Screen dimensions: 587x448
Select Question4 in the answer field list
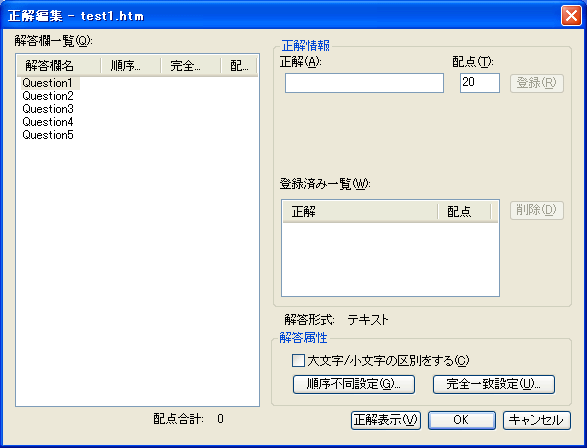pyautogui.click(x=48, y=122)
